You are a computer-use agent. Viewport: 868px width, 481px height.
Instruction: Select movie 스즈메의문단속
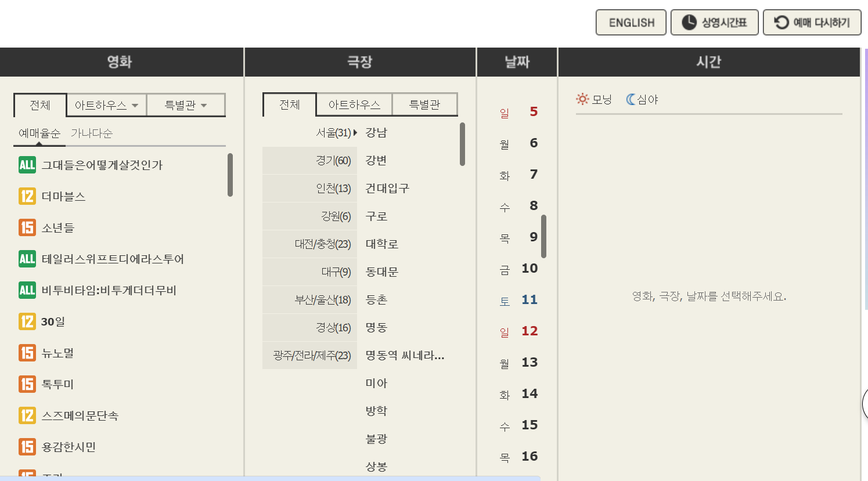point(80,415)
